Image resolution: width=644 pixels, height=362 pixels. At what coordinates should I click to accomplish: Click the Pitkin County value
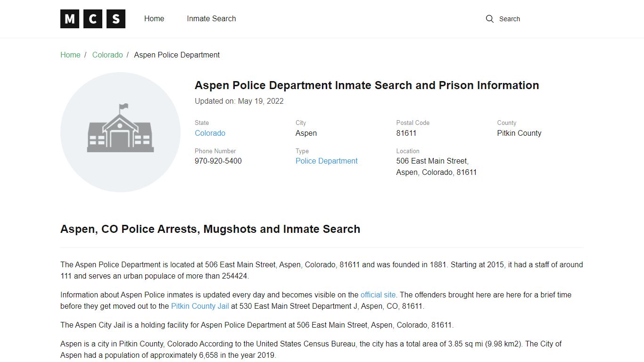coord(519,133)
